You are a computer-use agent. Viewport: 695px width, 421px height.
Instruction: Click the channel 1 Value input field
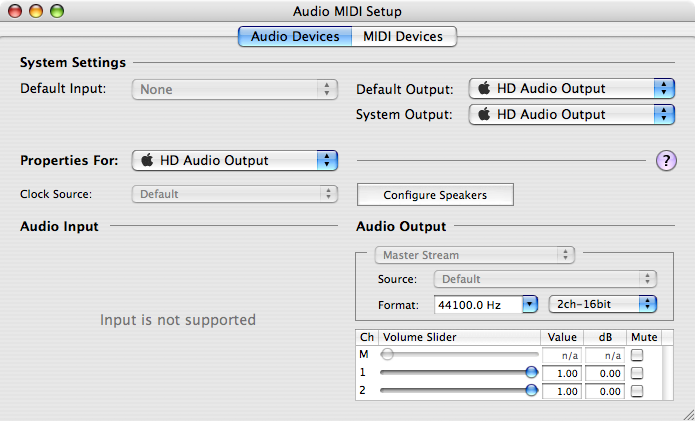click(x=561, y=373)
